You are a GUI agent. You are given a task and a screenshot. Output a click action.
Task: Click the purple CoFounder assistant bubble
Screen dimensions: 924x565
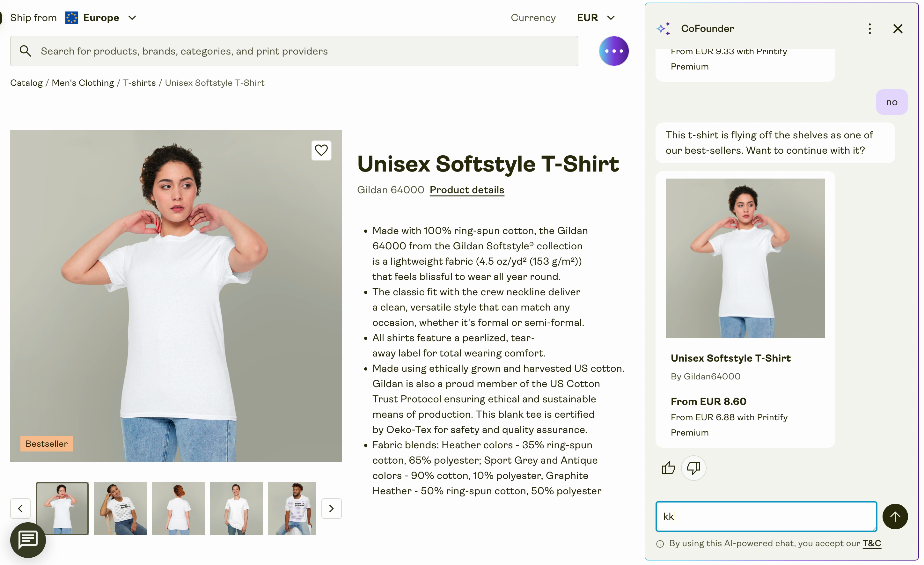613,51
